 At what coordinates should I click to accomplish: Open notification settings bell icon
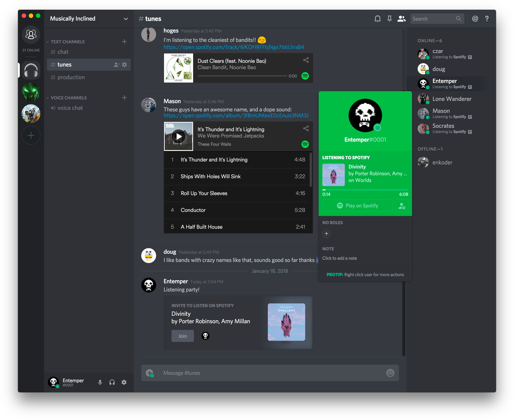click(x=377, y=19)
